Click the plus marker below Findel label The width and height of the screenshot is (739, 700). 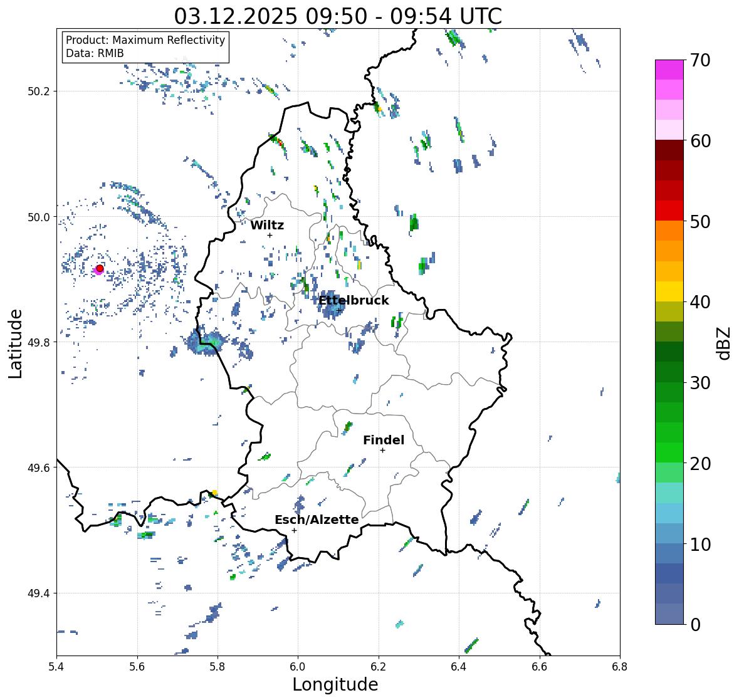pyautogui.click(x=382, y=451)
